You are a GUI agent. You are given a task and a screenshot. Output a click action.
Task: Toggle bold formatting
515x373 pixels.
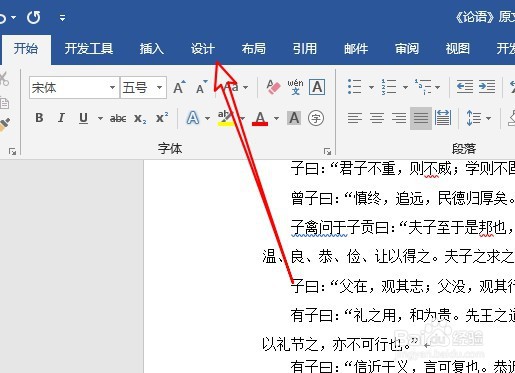pos(39,118)
